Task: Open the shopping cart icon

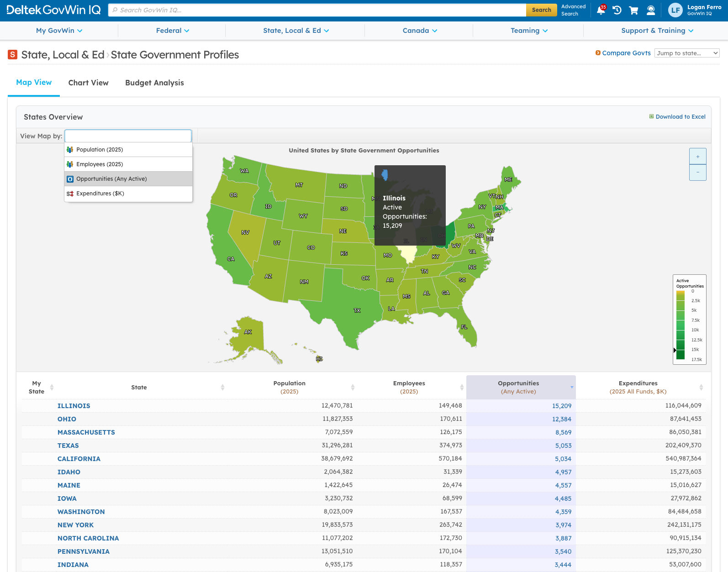Action: coord(633,10)
